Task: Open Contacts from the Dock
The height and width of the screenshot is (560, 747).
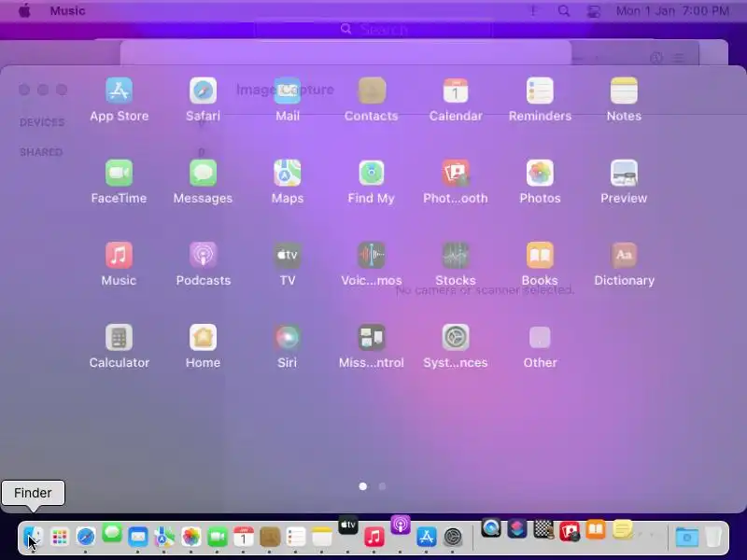Action: 270,538
